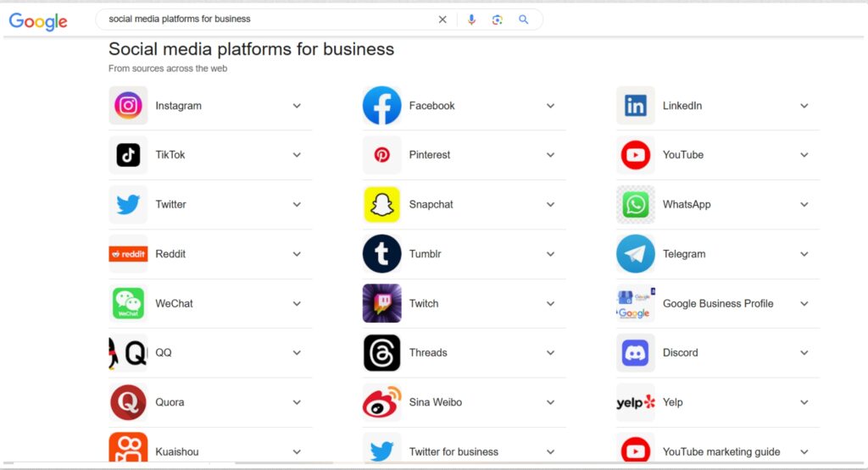The height and width of the screenshot is (470, 868).
Task: Click the Facebook logo icon
Action: point(382,105)
